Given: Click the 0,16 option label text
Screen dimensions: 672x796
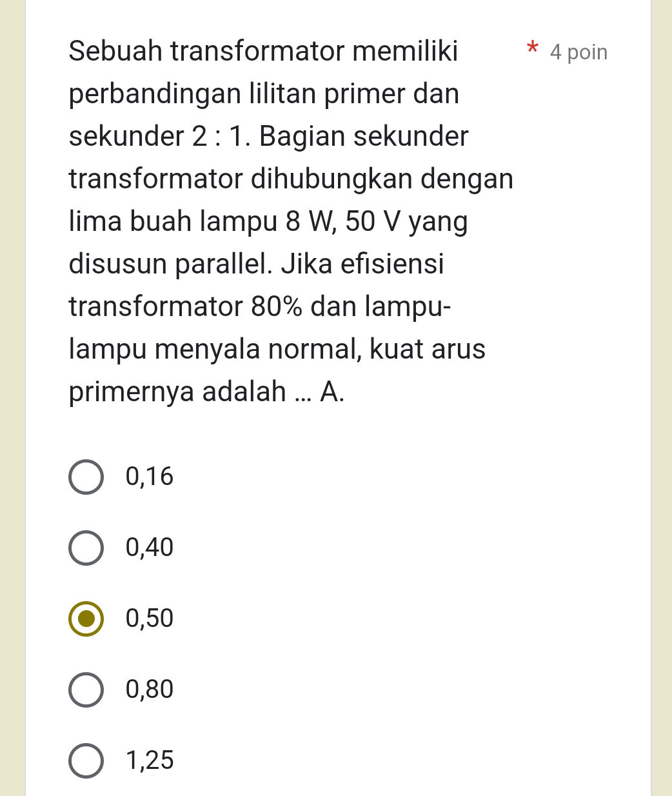Looking at the screenshot, I should click(148, 476).
